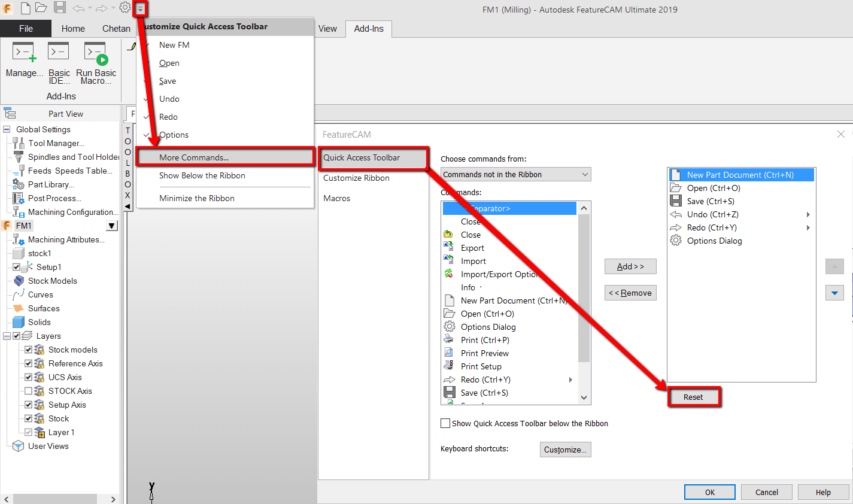
Task: Enable the STOCK Axis layer checkbox
Action: click(28, 391)
